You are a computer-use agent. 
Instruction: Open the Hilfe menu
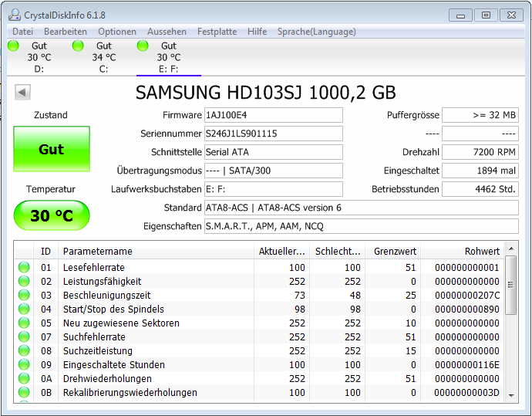[x=257, y=32]
